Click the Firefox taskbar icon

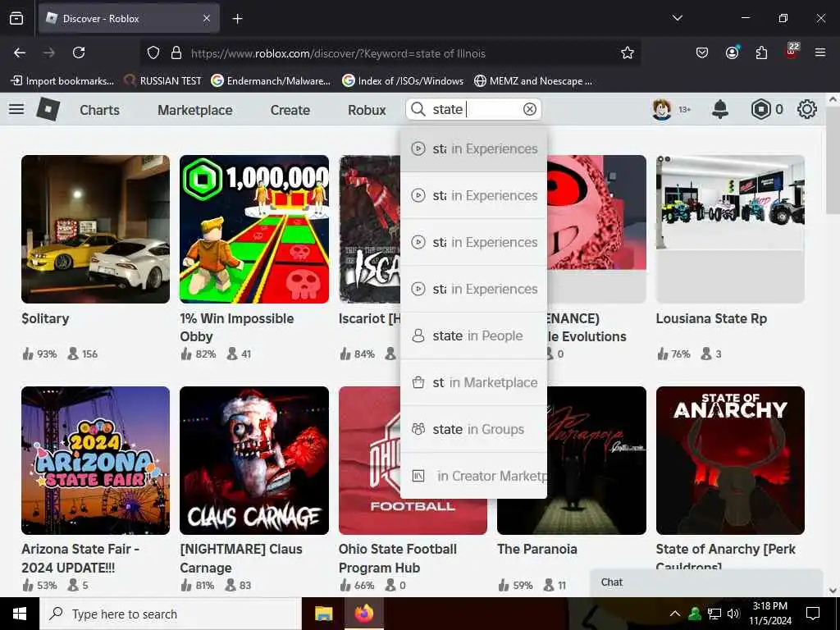363,614
